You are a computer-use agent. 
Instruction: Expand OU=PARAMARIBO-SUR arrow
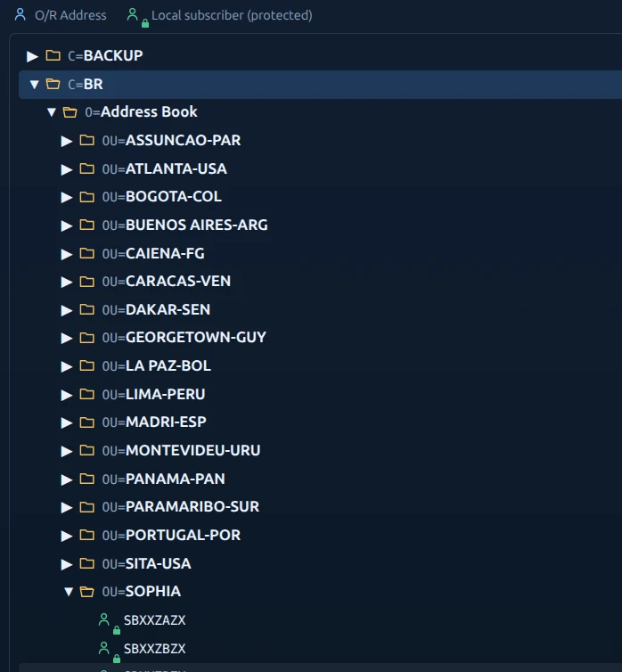(67, 507)
